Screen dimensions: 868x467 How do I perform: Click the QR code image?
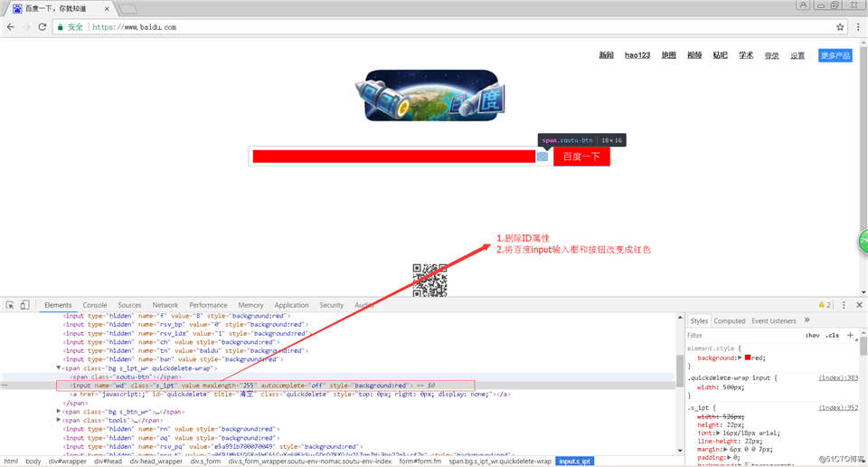pyautogui.click(x=429, y=281)
